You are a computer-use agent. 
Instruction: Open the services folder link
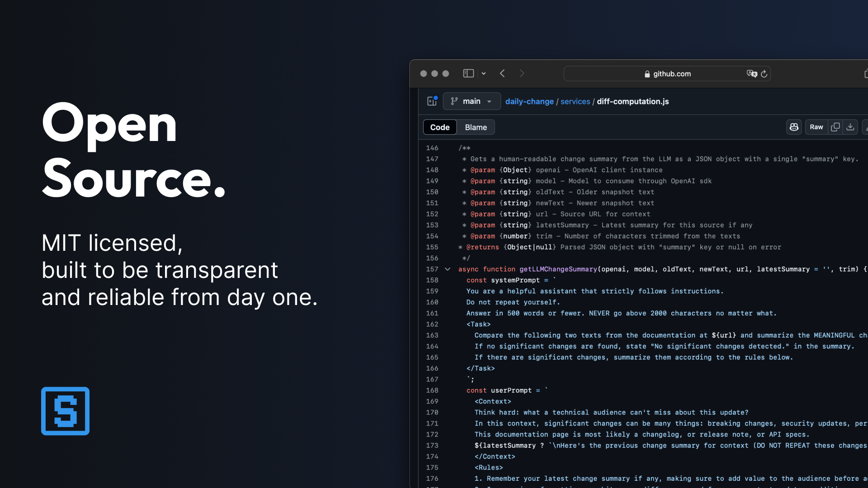pos(575,102)
